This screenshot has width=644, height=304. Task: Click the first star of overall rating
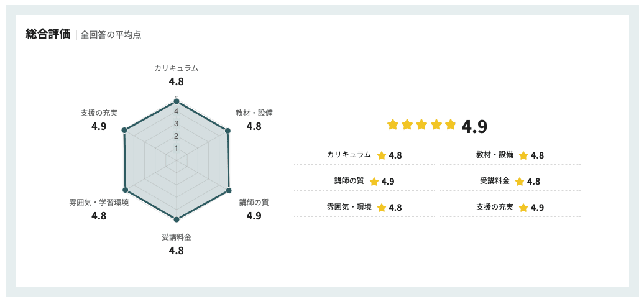click(x=392, y=125)
